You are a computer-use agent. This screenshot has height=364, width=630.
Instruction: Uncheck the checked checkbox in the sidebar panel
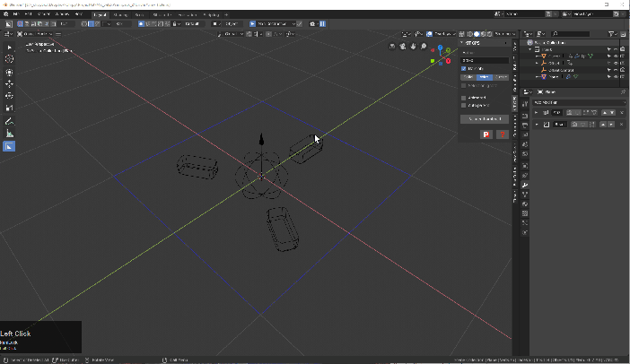(464, 68)
